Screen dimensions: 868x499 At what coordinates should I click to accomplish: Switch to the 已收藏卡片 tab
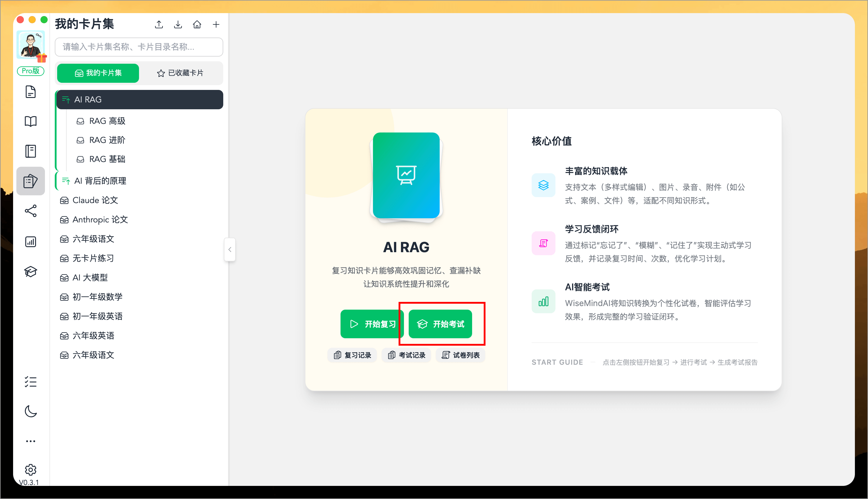[x=180, y=73]
